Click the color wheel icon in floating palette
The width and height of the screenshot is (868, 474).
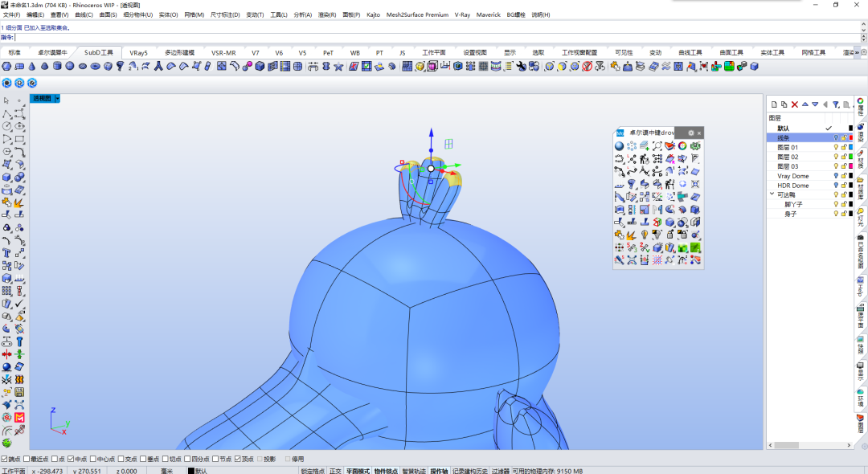(682, 146)
